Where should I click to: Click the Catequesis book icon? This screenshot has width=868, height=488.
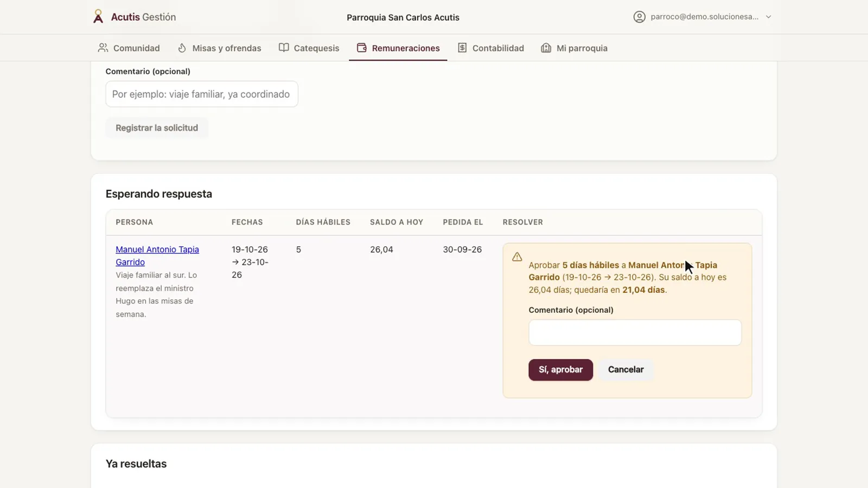click(x=284, y=48)
